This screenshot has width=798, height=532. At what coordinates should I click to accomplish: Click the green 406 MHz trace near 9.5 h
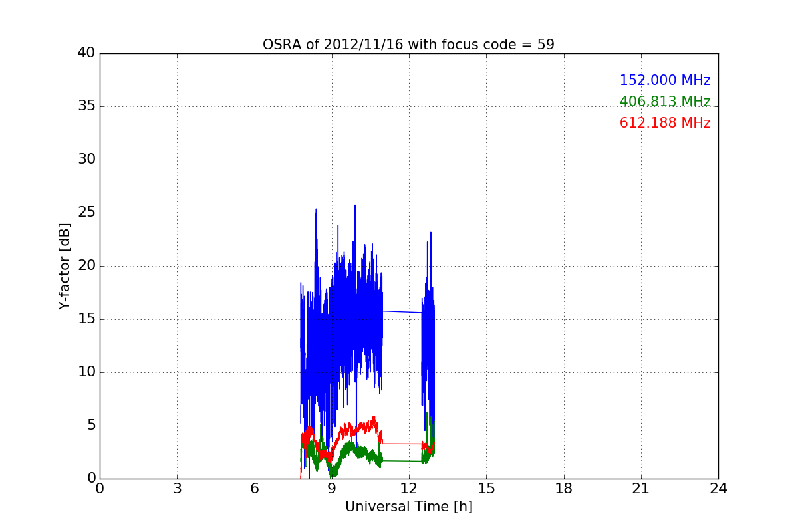click(344, 453)
